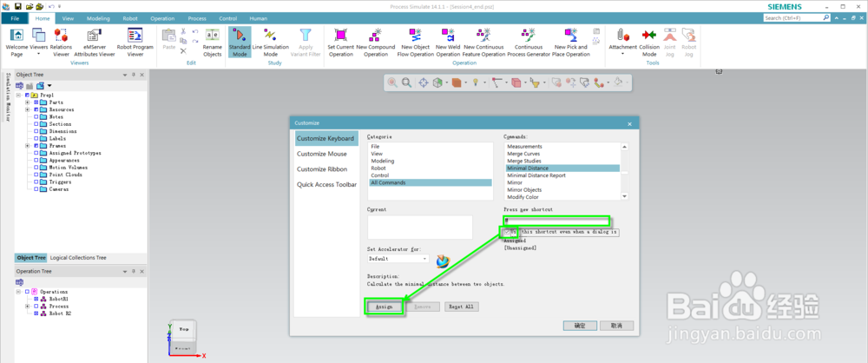Select Quick Access Toolbar in dialog sidebar

click(x=326, y=185)
